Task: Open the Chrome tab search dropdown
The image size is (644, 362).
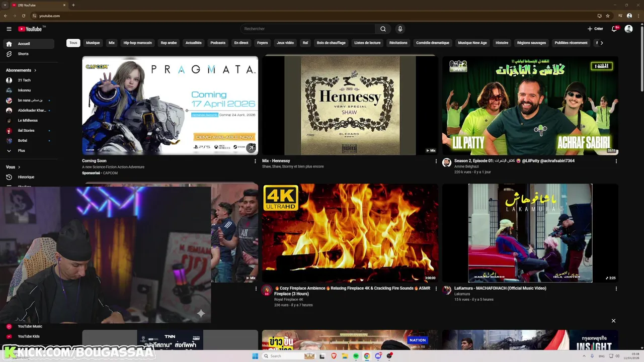Action: pyautogui.click(x=5, y=5)
